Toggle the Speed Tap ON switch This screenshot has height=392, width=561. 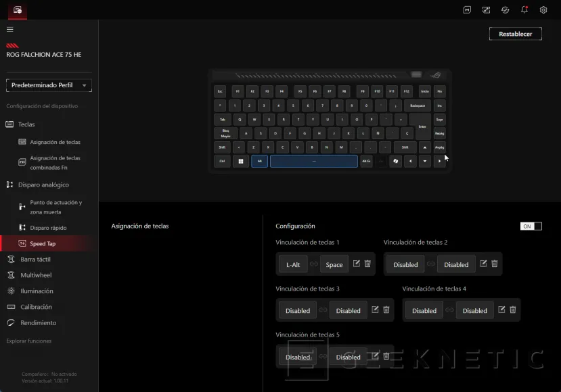[531, 226]
